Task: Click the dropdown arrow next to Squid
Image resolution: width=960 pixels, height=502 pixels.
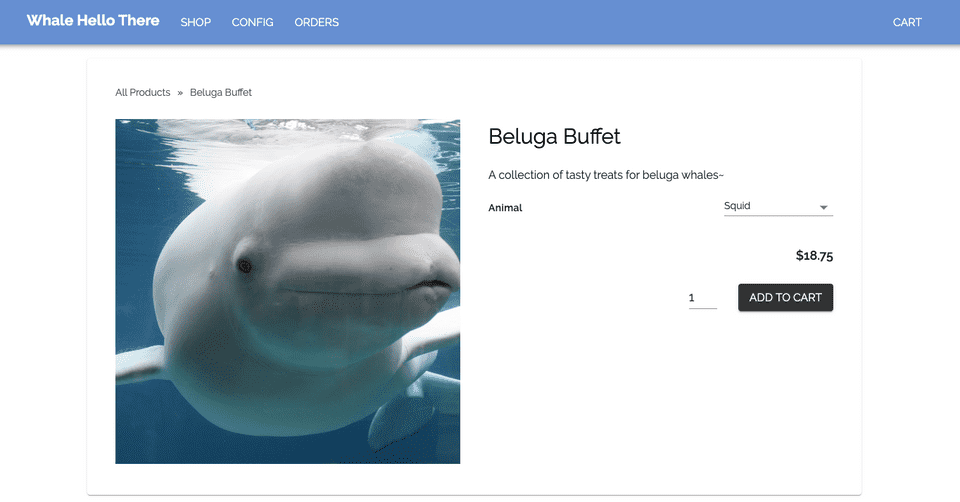Action: 823,208
